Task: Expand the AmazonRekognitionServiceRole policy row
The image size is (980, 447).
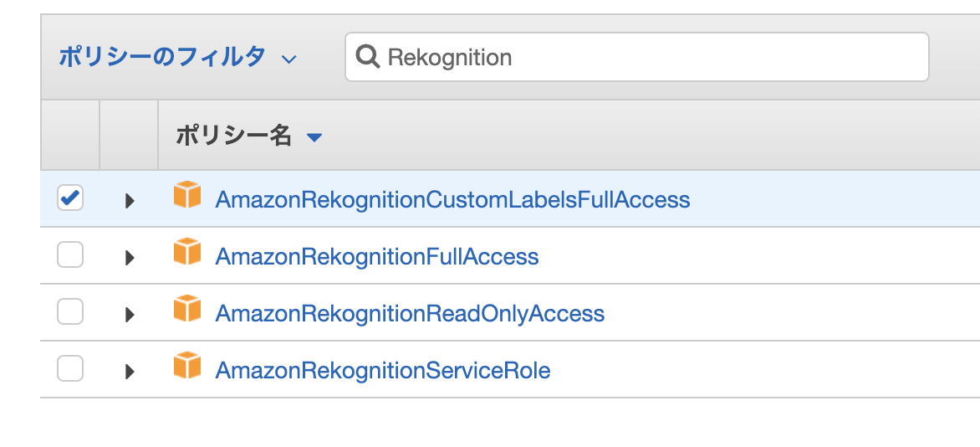Action: 130,371
